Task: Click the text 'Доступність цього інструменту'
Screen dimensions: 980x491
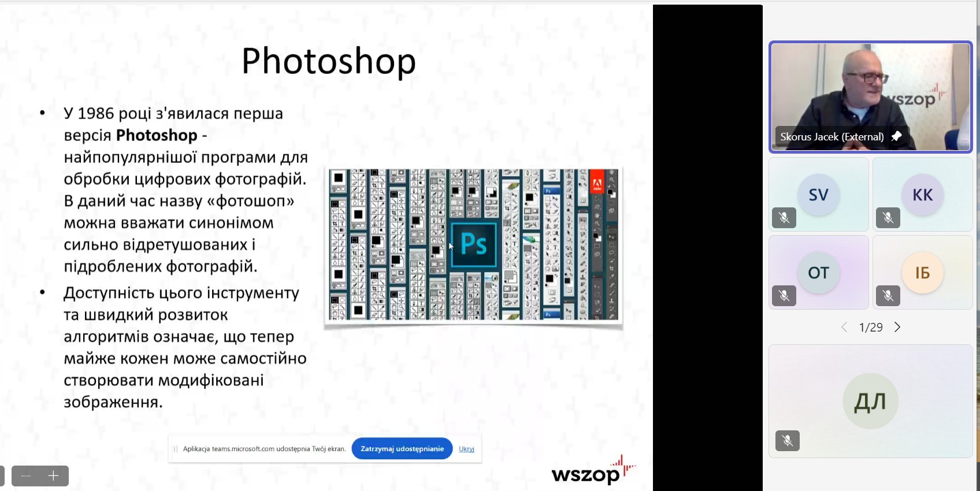Action: (x=181, y=293)
